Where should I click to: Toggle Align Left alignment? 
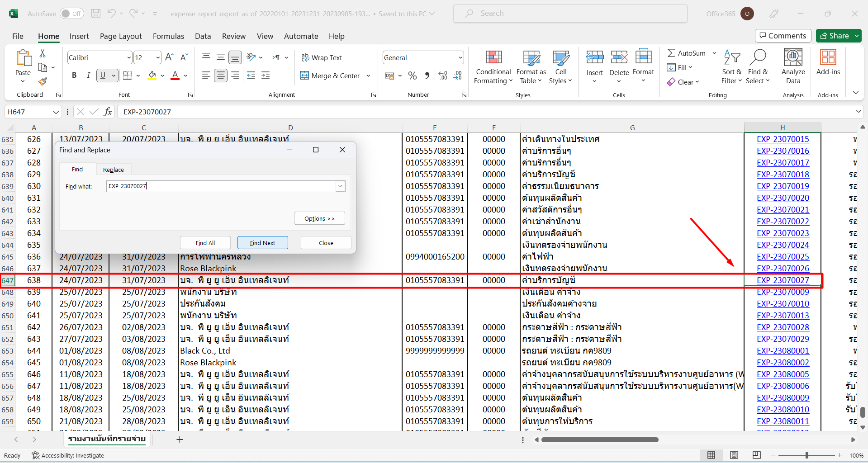coord(206,76)
